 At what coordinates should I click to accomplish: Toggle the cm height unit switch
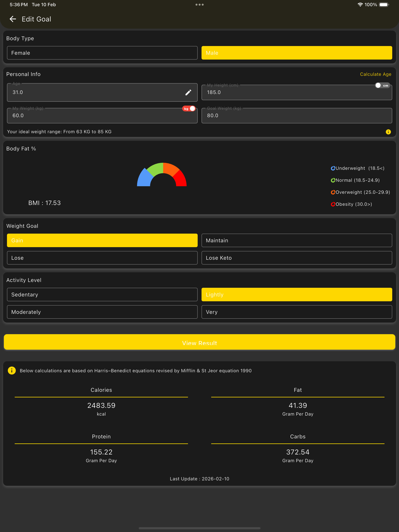click(x=382, y=85)
